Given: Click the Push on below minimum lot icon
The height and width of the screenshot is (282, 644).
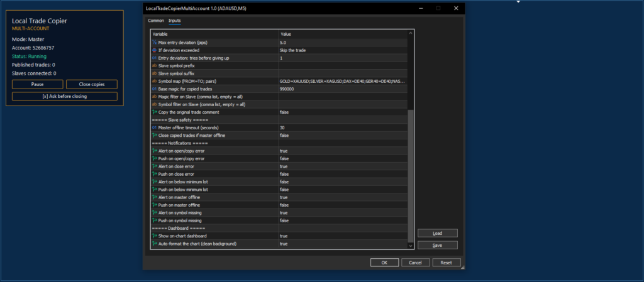Looking at the screenshot, I should pyautogui.click(x=155, y=190).
